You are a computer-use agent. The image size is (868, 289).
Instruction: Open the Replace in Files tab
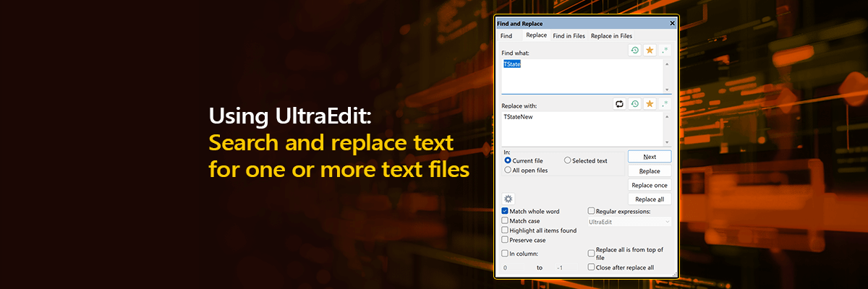(611, 35)
